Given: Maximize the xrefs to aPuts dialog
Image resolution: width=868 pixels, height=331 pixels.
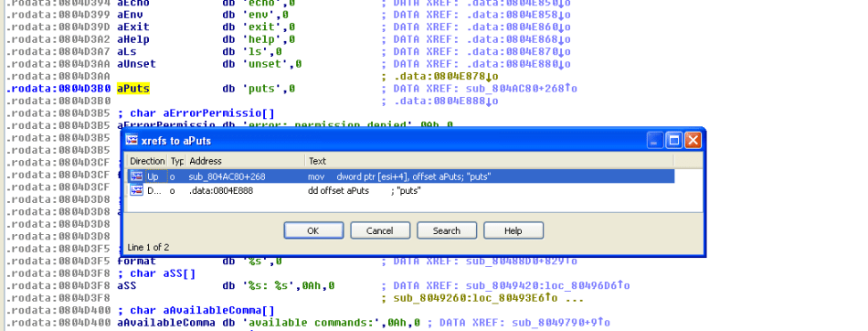Looking at the screenshot, I should coord(674,140).
